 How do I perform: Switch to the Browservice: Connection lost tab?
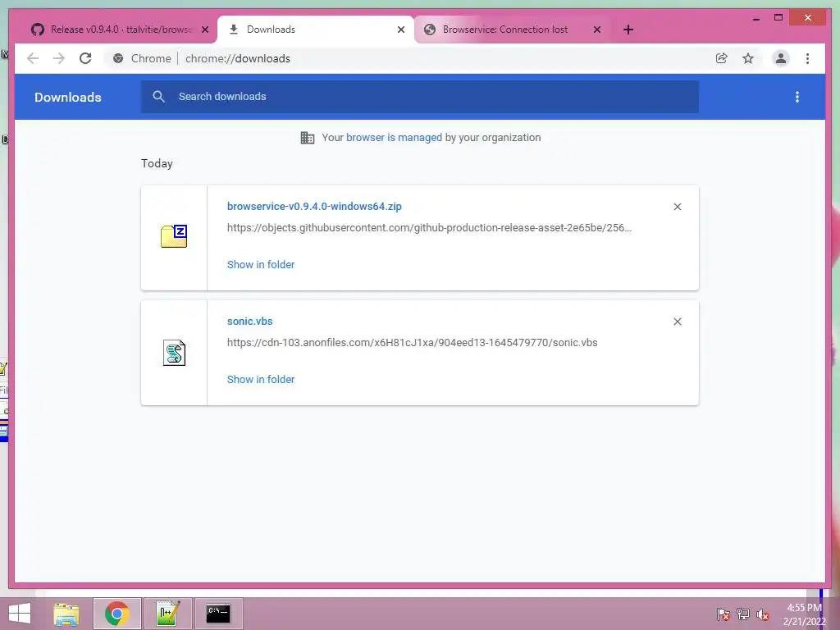513,30
